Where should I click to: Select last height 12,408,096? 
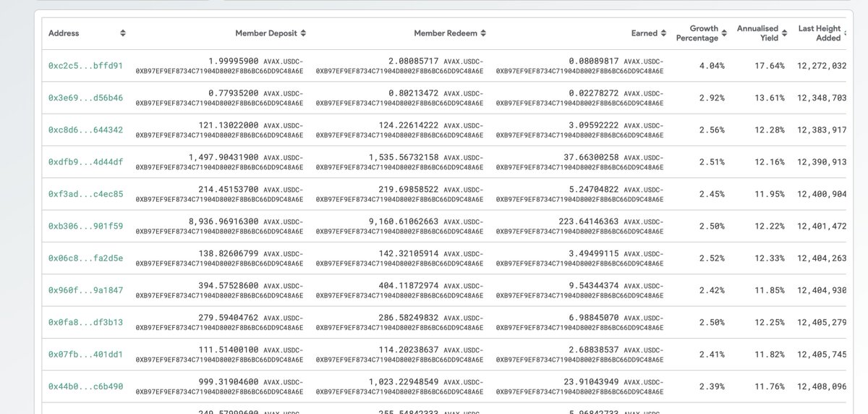[x=822, y=386]
